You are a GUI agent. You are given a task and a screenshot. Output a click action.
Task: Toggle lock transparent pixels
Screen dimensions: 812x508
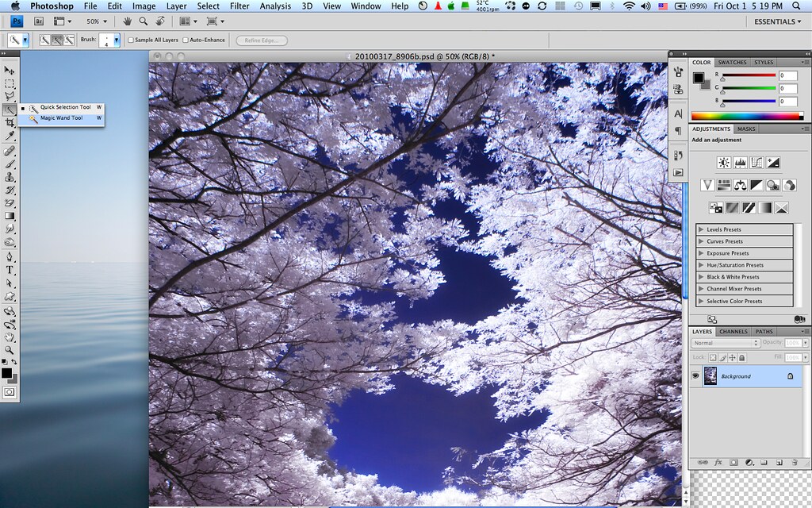pos(713,358)
